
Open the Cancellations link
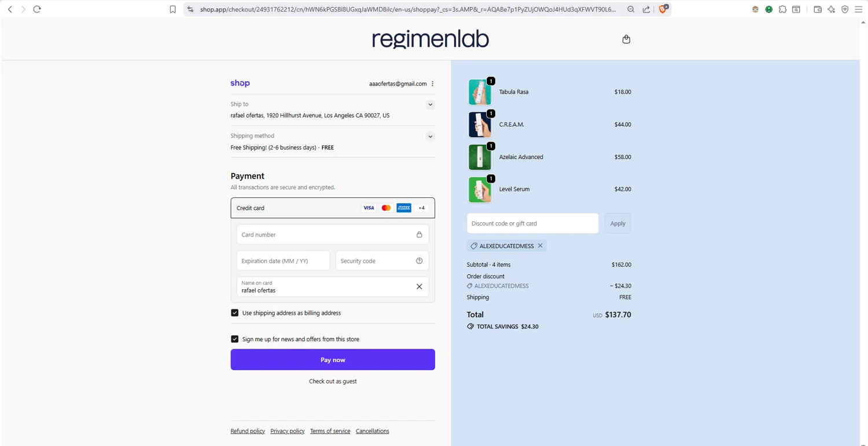coord(373,431)
